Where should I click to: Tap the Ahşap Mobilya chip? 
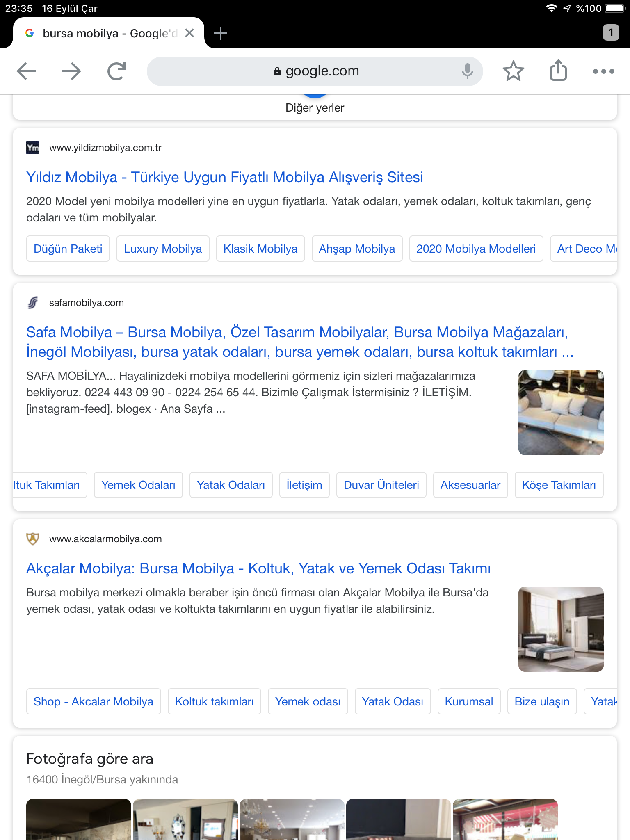(357, 249)
